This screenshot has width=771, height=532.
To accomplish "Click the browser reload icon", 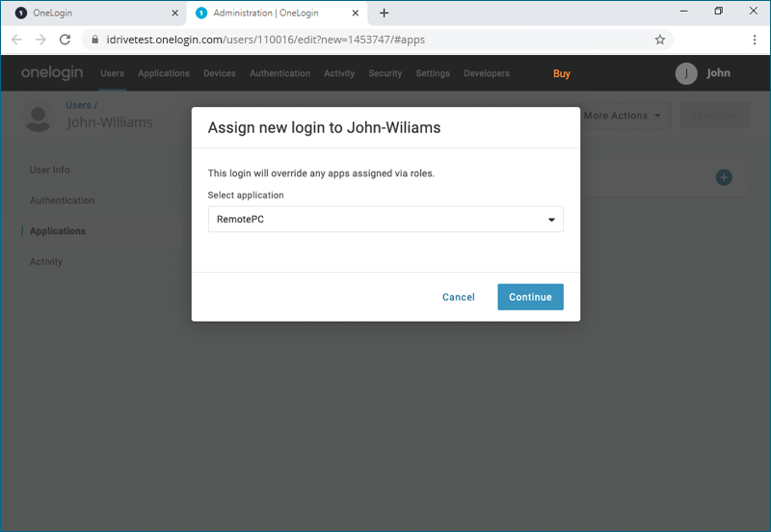I will pos(65,40).
